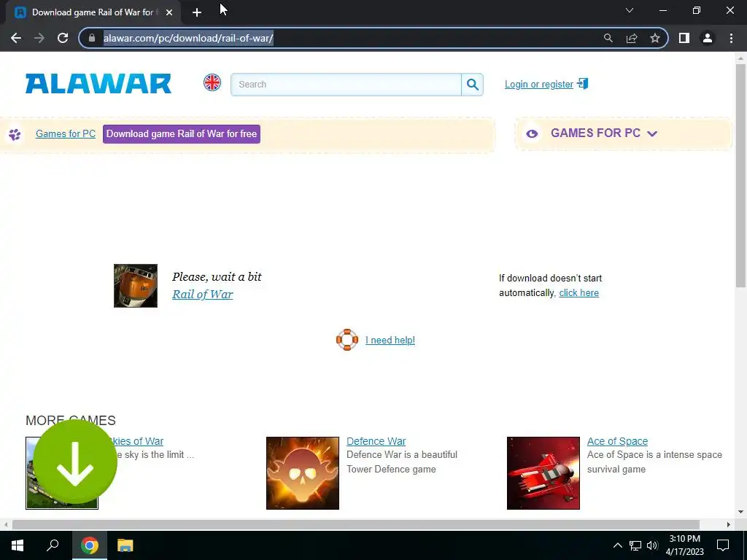Bookmark this page with the star
Viewport: 747px width, 560px height.
coord(655,38)
